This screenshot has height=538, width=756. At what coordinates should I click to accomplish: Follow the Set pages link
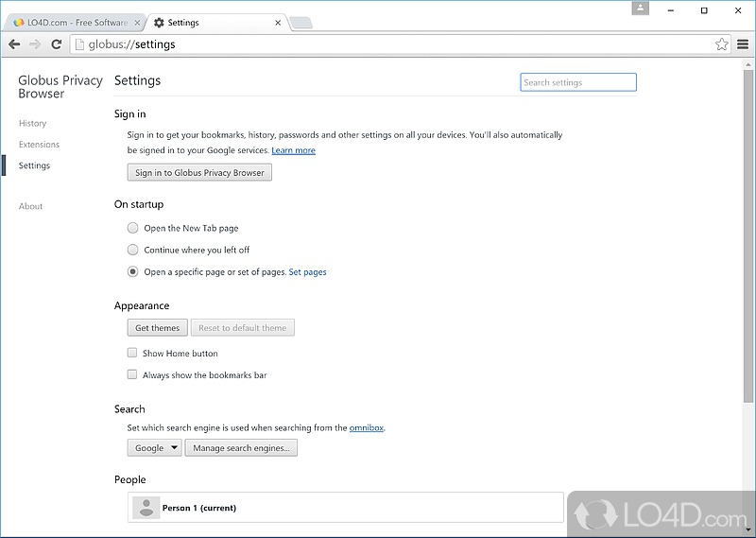click(307, 272)
